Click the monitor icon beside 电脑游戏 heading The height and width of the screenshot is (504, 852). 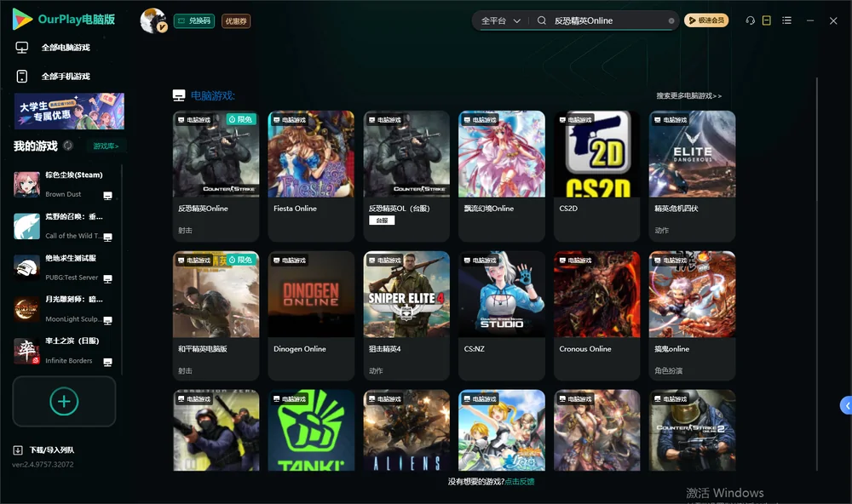tap(179, 95)
